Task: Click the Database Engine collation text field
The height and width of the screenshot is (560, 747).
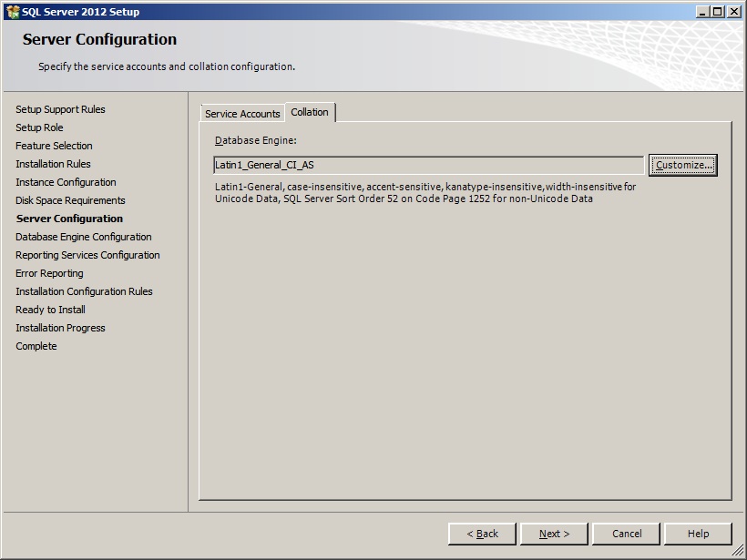Action: click(428, 166)
